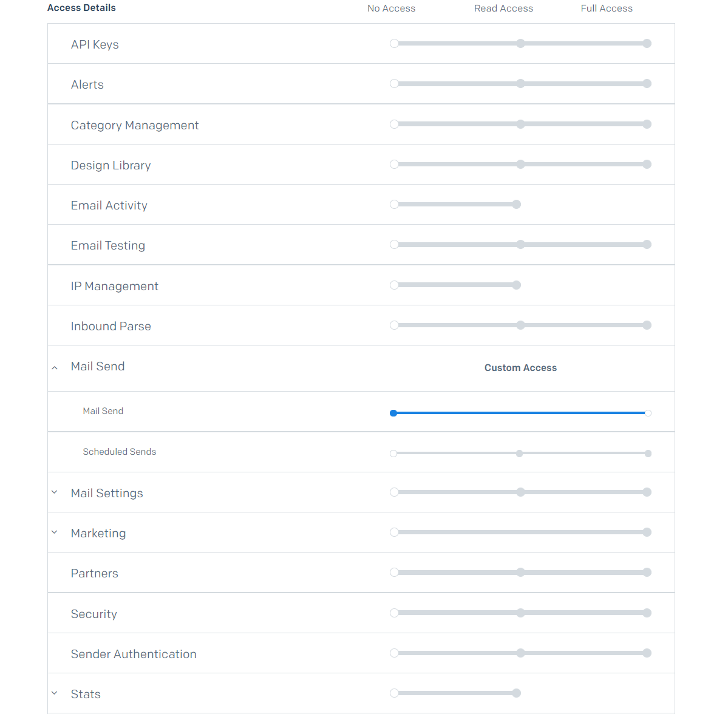Set Inbound Parse to Full Access
Image resolution: width=728 pixels, height=714 pixels.
pos(647,325)
